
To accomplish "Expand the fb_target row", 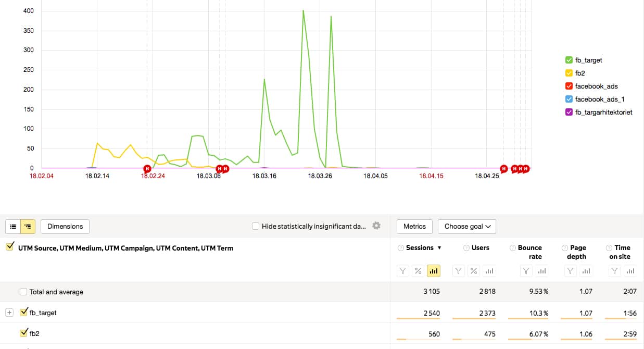I will click(x=9, y=313).
